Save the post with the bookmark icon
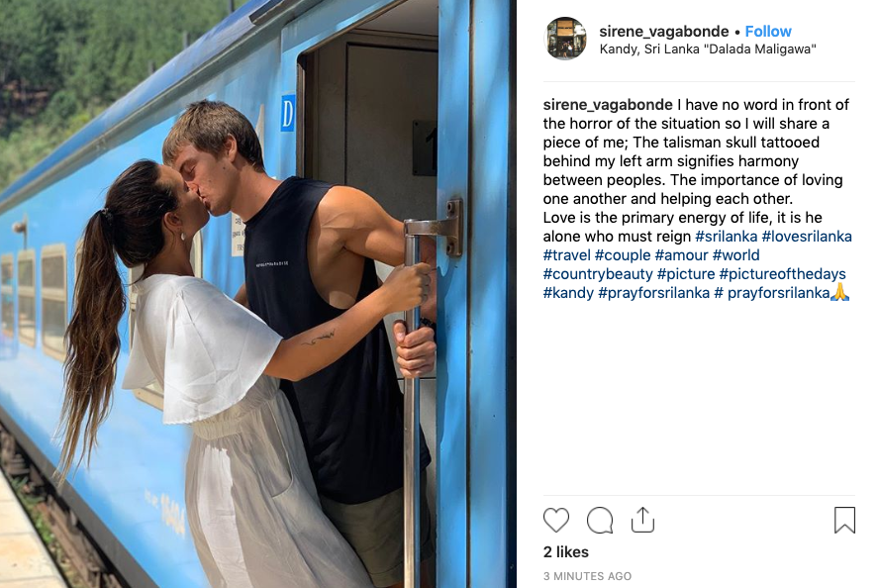 [845, 520]
